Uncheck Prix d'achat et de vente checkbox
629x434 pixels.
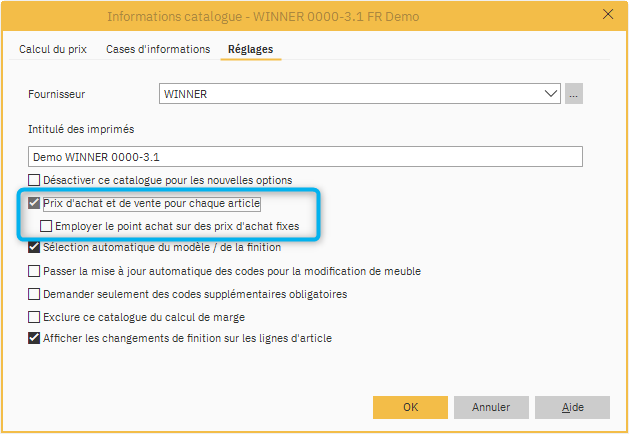(x=35, y=203)
